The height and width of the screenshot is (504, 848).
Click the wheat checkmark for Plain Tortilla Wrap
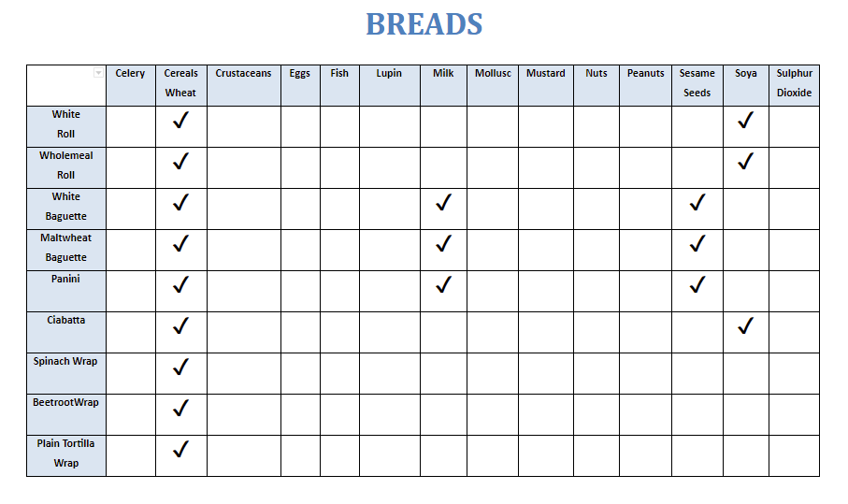pos(180,449)
